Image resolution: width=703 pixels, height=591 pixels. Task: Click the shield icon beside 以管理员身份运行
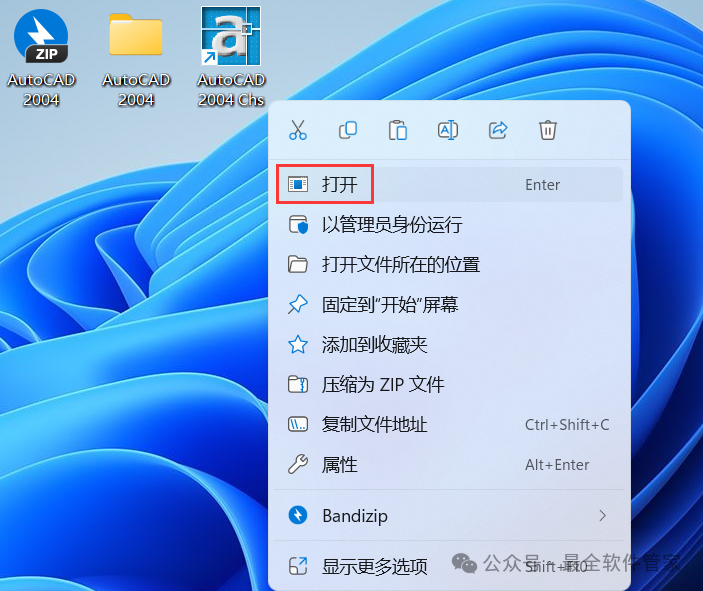[298, 225]
